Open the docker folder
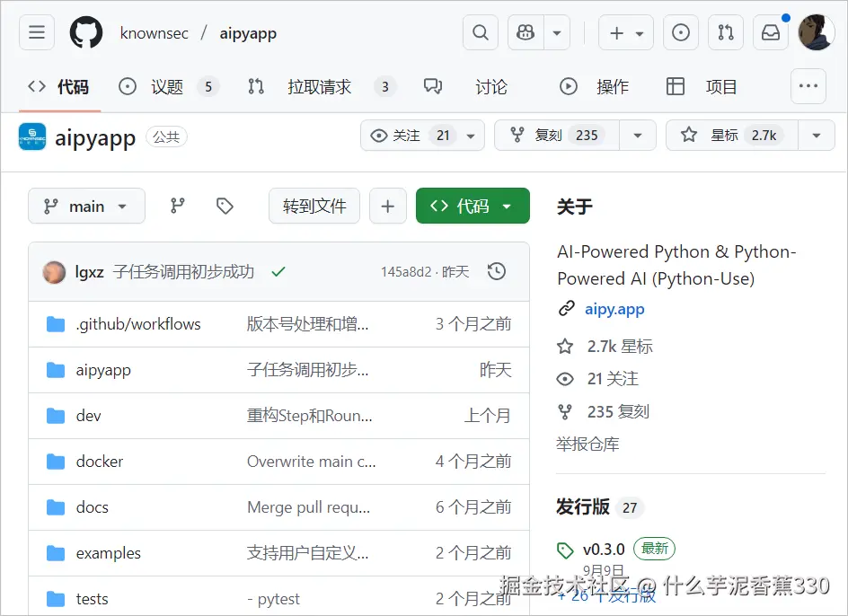Image resolution: width=848 pixels, height=616 pixels. (100, 462)
